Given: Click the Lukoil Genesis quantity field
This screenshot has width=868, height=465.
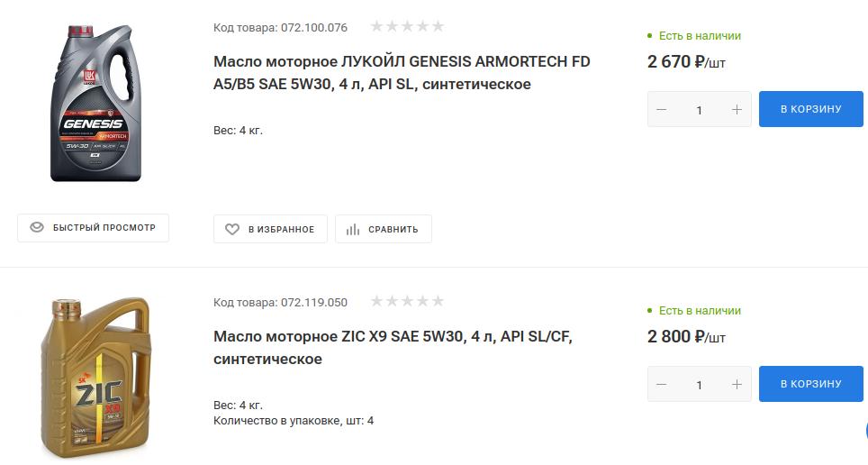Looking at the screenshot, I should 700,110.
